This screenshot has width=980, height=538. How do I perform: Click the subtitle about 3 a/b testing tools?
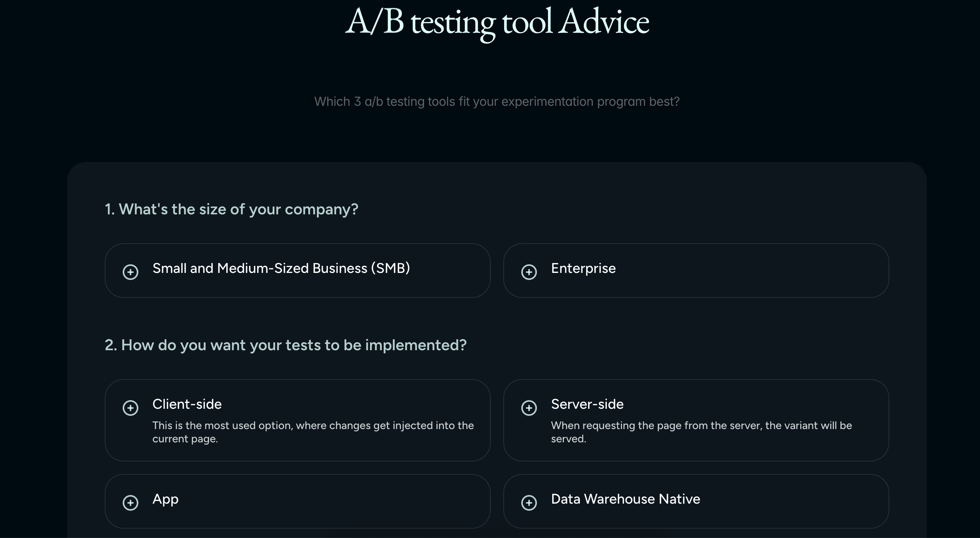click(x=497, y=102)
